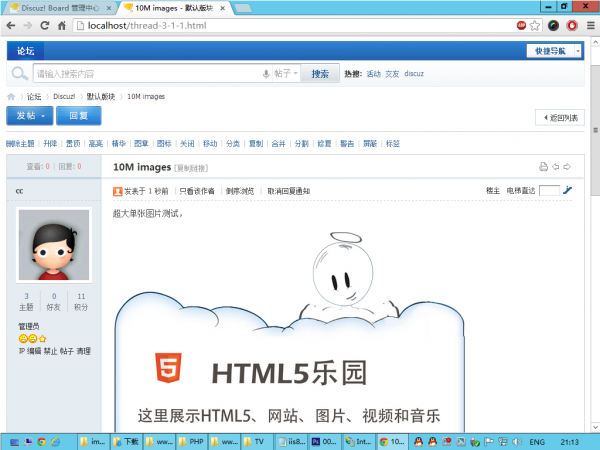
Task: Switch to Discuz! Board 管理中心 tab
Action: (60, 8)
